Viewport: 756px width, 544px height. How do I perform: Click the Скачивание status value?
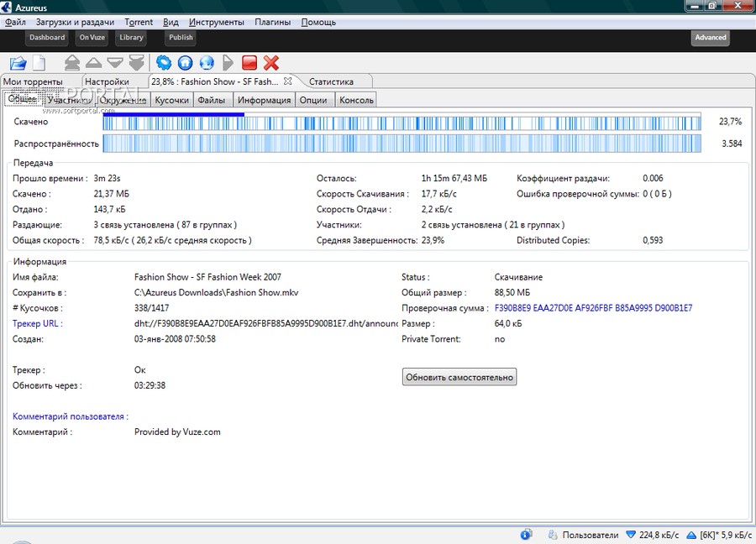[x=518, y=277]
